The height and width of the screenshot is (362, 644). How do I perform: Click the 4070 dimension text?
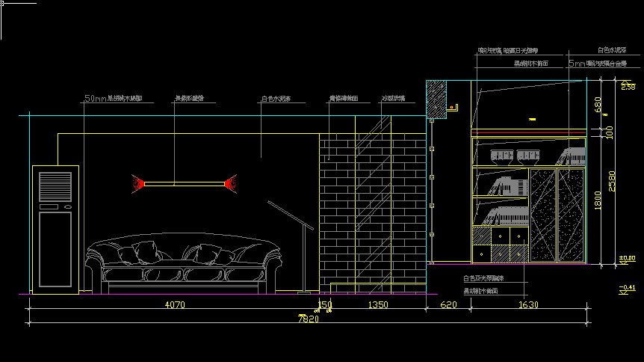(175, 304)
